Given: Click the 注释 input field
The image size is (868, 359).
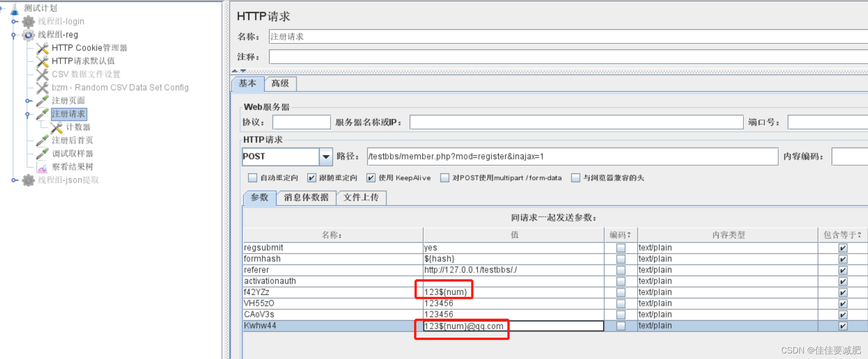Looking at the screenshot, I should [x=568, y=57].
